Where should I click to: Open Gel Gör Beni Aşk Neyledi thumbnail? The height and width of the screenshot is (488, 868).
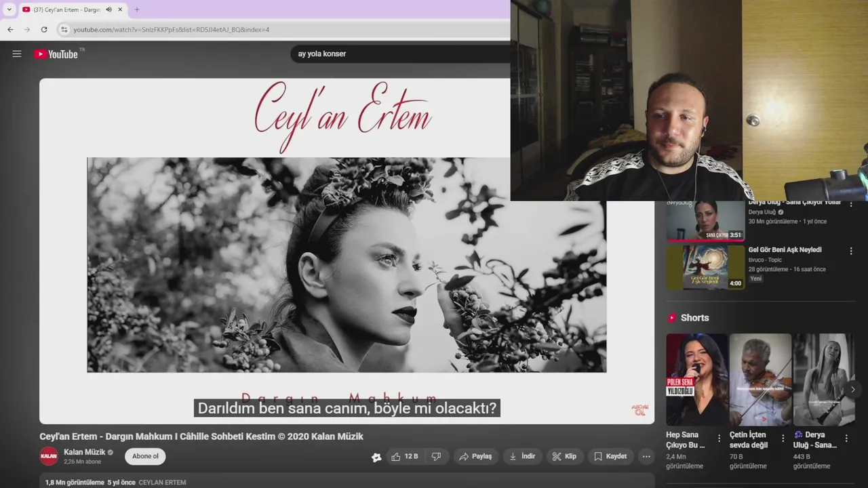[705, 267]
